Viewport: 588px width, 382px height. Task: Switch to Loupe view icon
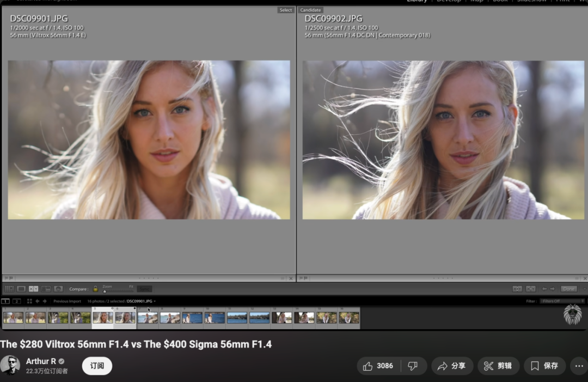coord(21,289)
